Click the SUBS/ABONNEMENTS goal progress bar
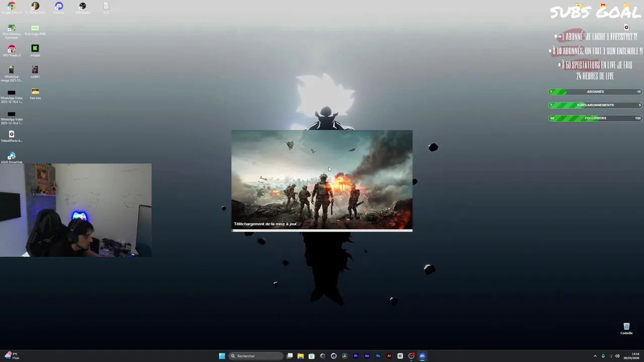The width and height of the screenshot is (644, 362). 595,105
